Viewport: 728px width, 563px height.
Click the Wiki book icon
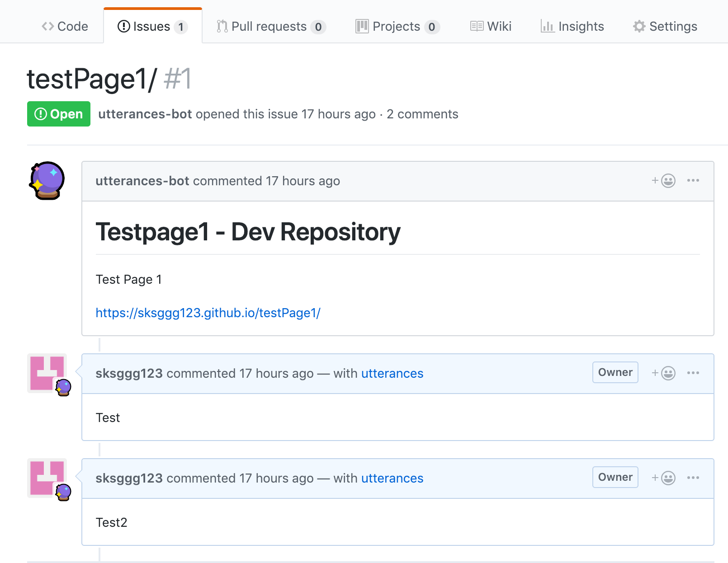pos(477,26)
